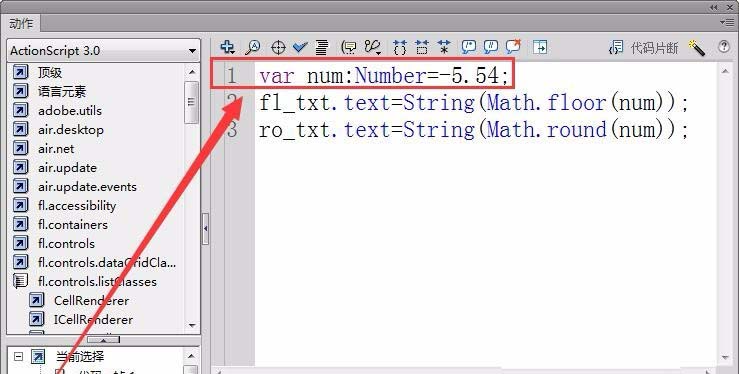Click the icon beside fl.accessibility
Viewport: 739px width, 374px height.
click(20, 206)
